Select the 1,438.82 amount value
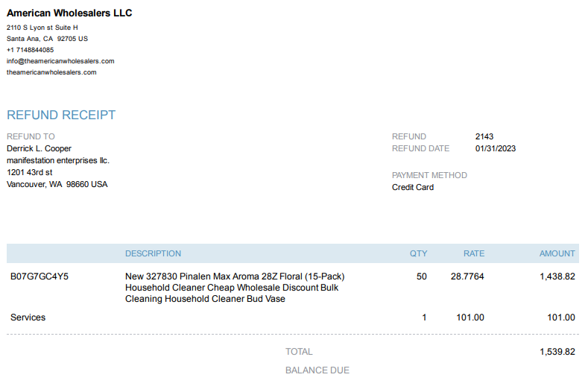 [x=557, y=276]
